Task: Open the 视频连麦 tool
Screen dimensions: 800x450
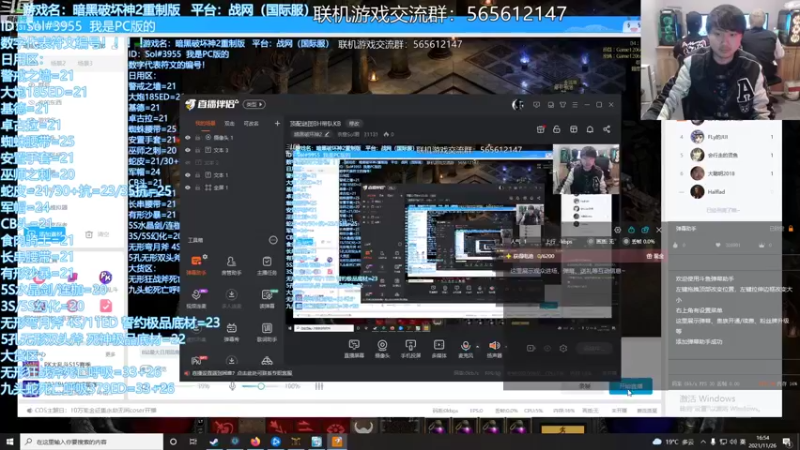Action: pyautogui.click(x=196, y=298)
